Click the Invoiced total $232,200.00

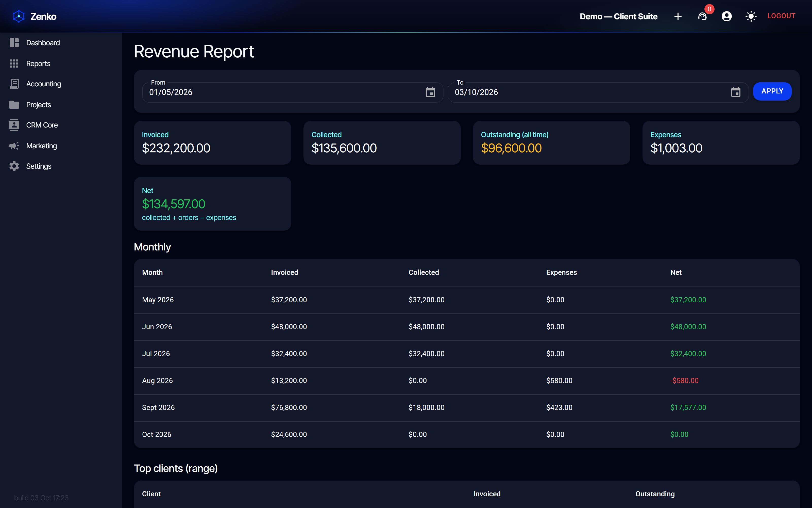[176, 148]
